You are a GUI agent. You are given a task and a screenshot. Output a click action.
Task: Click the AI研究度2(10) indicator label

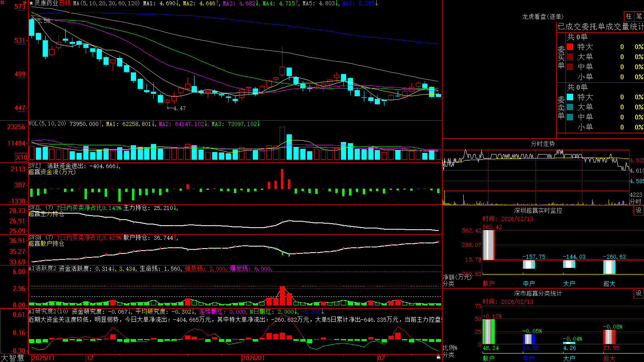(x=49, y=311)
